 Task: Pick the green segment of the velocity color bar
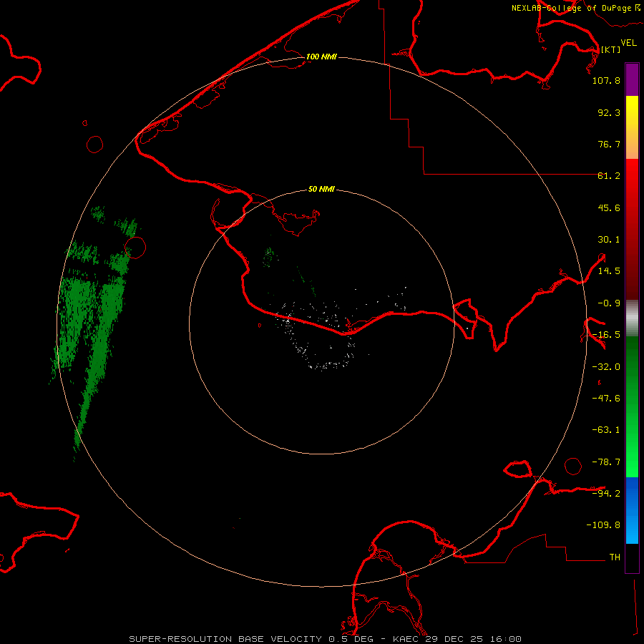coord(632,406)
